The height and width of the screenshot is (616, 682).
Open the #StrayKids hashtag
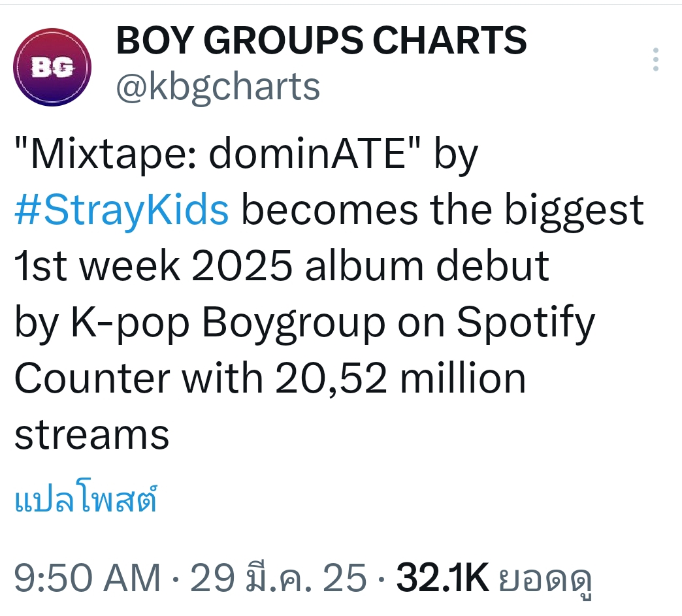click(x=122, y=210)
